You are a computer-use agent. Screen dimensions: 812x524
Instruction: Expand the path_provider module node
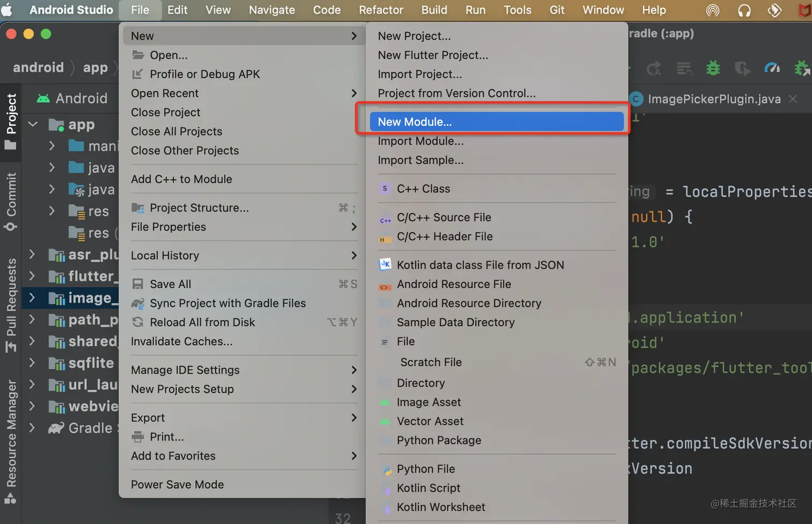[32, 319]
